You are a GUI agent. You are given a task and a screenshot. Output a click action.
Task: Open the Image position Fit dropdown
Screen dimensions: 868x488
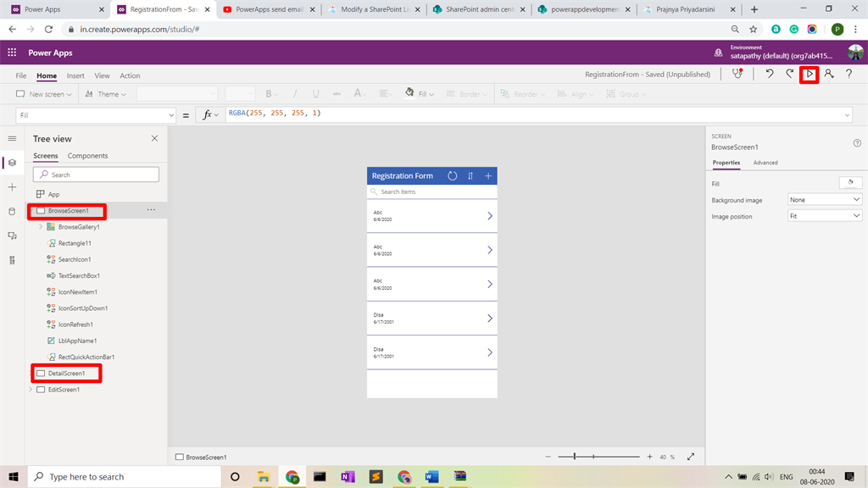[x=823, y=215]
